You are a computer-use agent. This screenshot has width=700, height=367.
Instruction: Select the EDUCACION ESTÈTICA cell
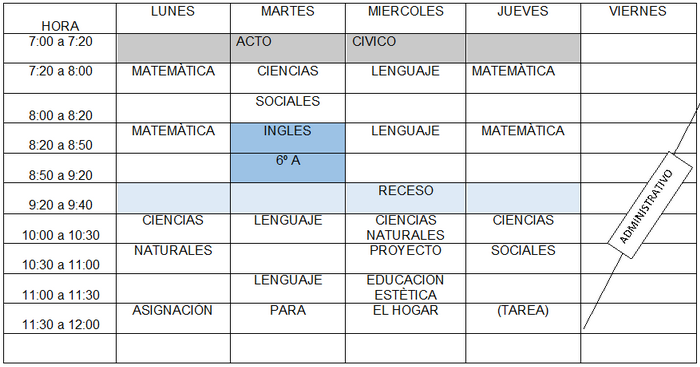(x=405, y=288)
